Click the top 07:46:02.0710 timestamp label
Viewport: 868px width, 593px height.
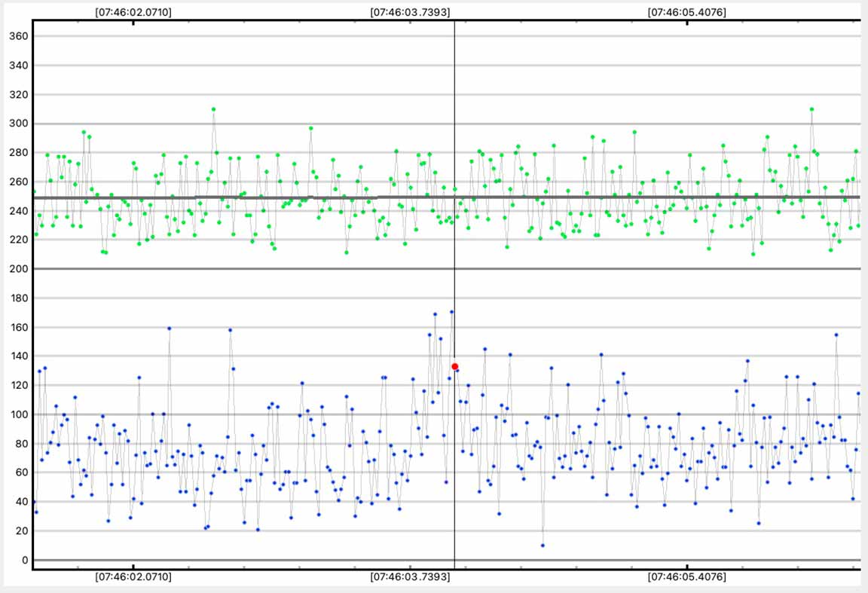coord(133,13)
